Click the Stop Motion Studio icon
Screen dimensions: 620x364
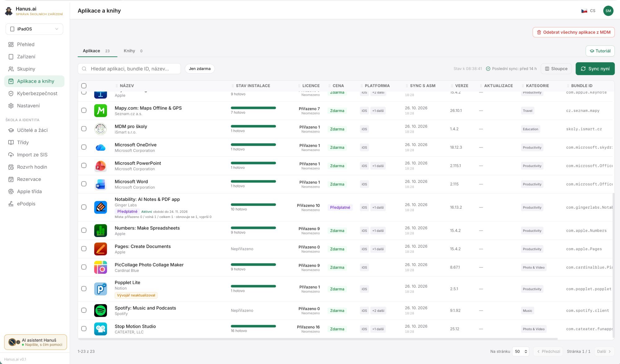click(x=100, y=329)
